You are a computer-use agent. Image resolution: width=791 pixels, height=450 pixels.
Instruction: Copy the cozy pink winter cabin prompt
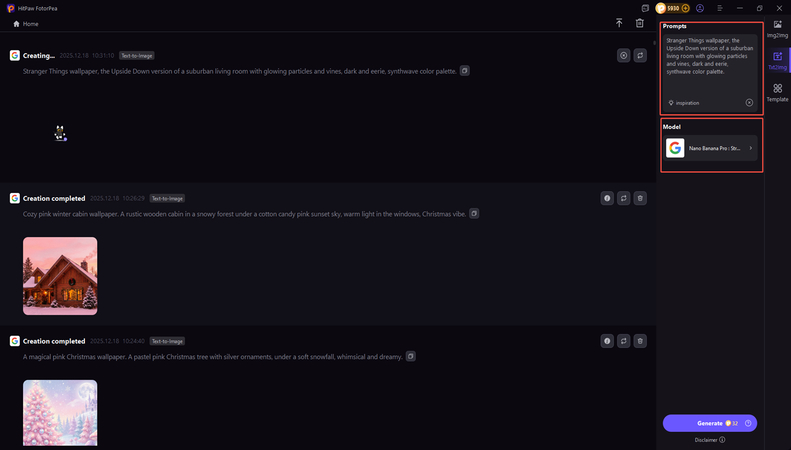coord(474,213)
